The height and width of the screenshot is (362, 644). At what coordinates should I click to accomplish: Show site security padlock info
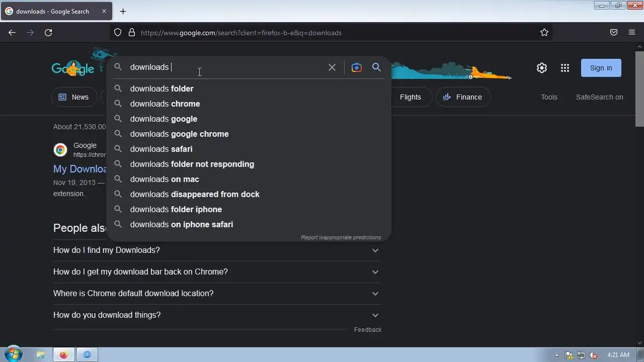132,33
